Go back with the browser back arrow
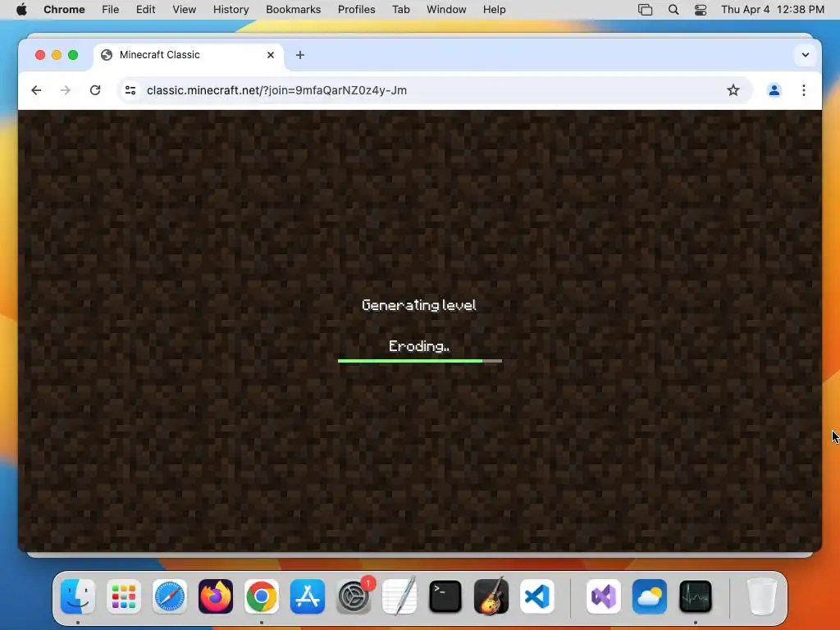Viewport: 840px width, 630px height. 36,90
